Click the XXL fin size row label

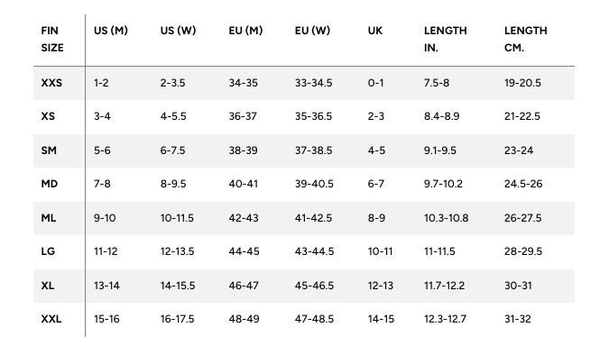[51, 319]
